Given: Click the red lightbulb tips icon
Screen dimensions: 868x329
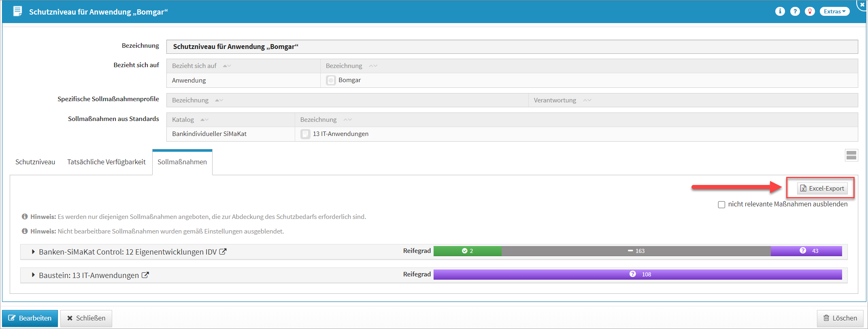Looking at the screenshot, I should click(x=810, y=11).
